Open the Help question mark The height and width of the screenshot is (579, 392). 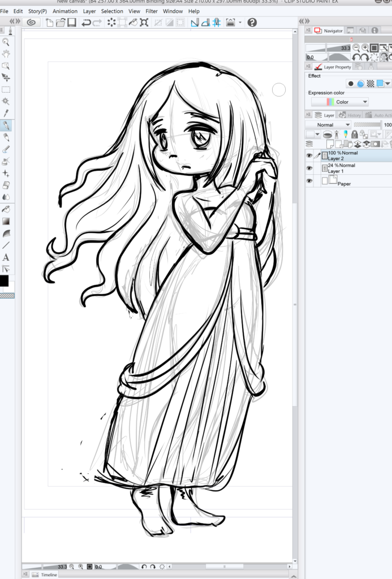pos(252,23)
